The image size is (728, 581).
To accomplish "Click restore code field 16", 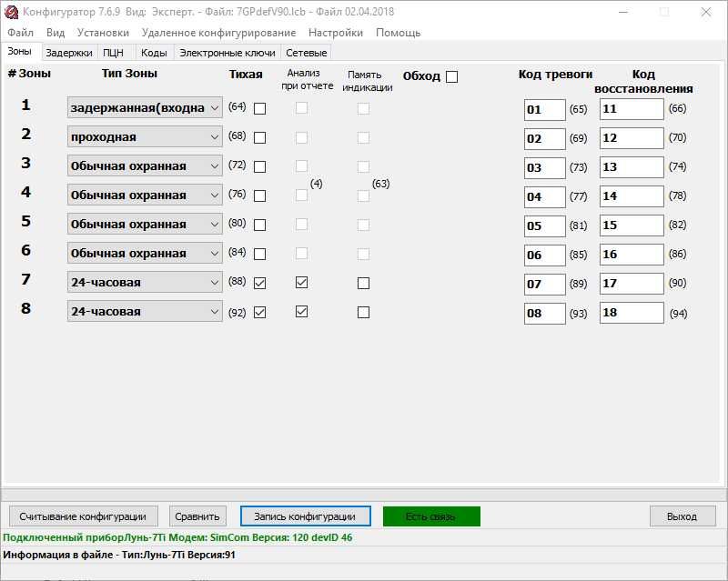I will tap(632, 255).
